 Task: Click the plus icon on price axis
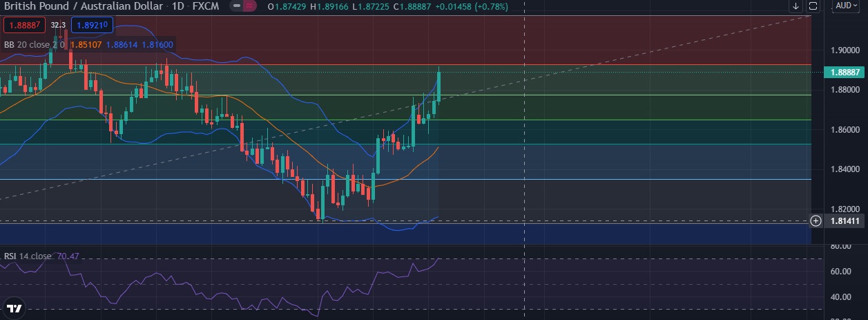816,221
